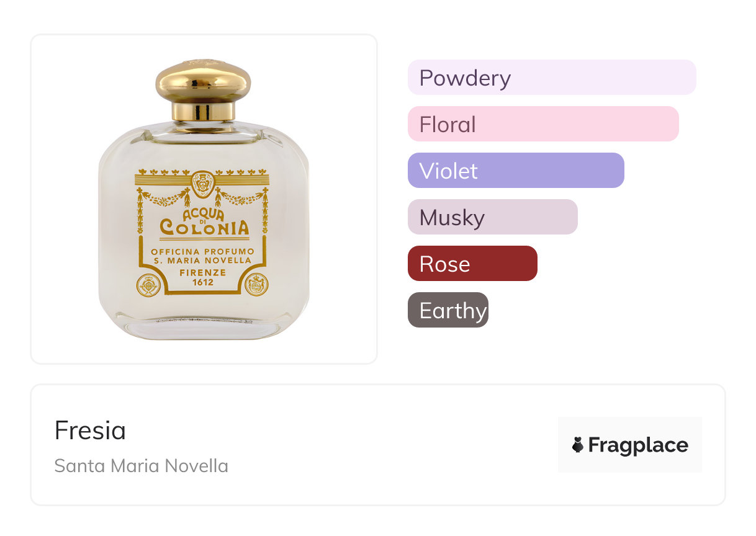Open the Fresia fragrance title
The image size is (756, 536).
pos(90,430)
